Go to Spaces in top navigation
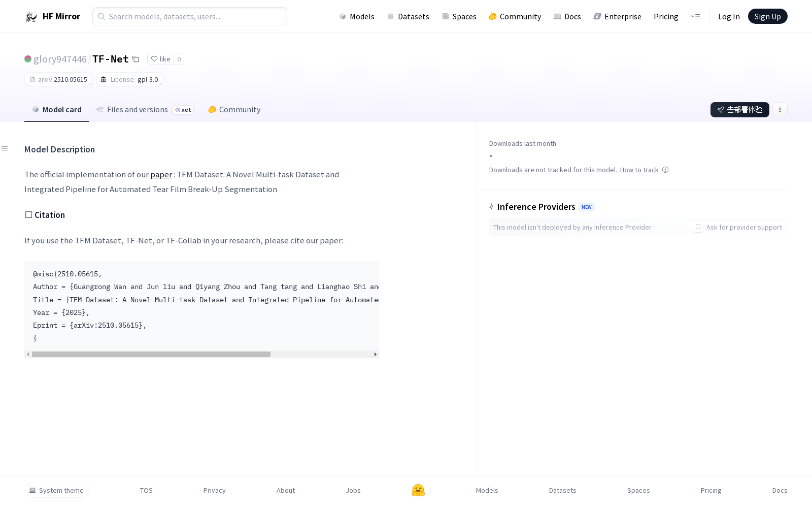This screenshot has width=812, height=508. (x=459, y=16)
